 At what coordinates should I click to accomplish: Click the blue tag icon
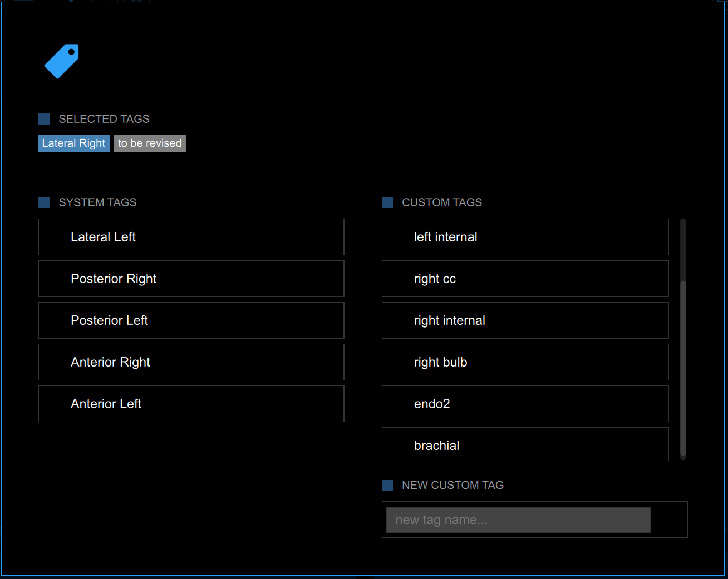click(x=62, y=61)
